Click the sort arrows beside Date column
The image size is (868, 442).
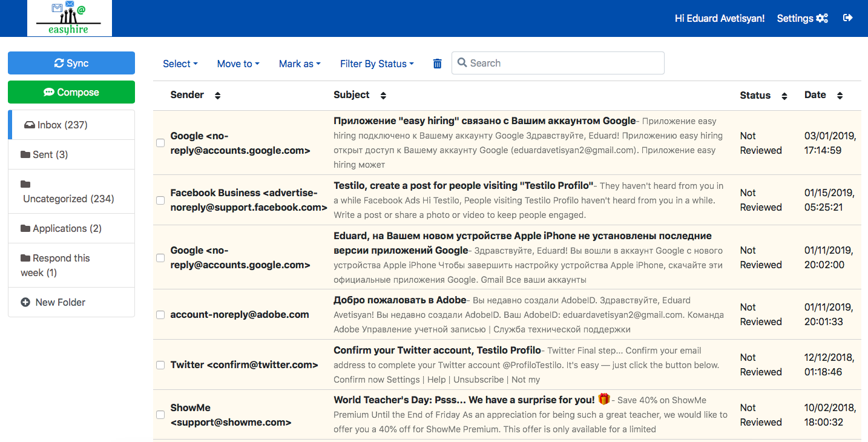[x=840, y=95]
